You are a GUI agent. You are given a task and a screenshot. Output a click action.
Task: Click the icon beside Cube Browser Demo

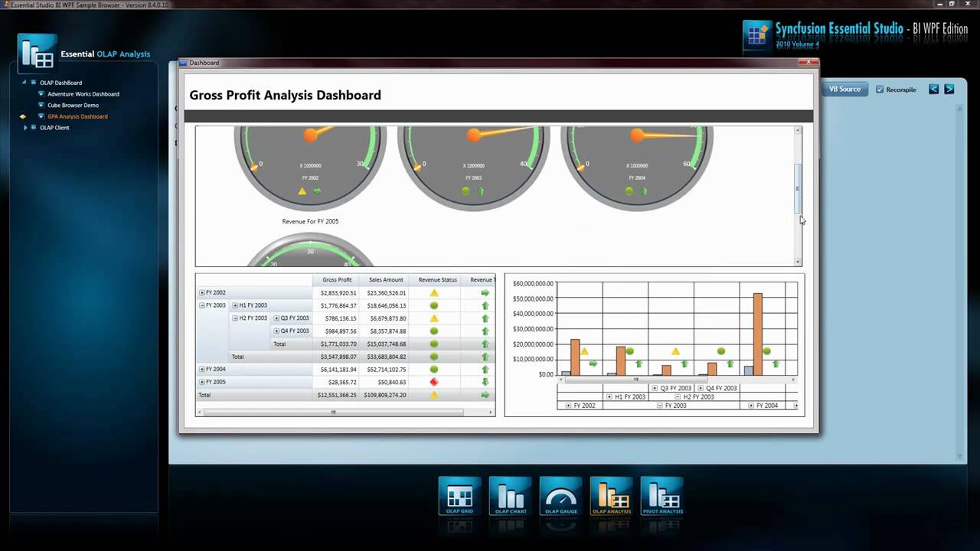(x=41, y=106)
